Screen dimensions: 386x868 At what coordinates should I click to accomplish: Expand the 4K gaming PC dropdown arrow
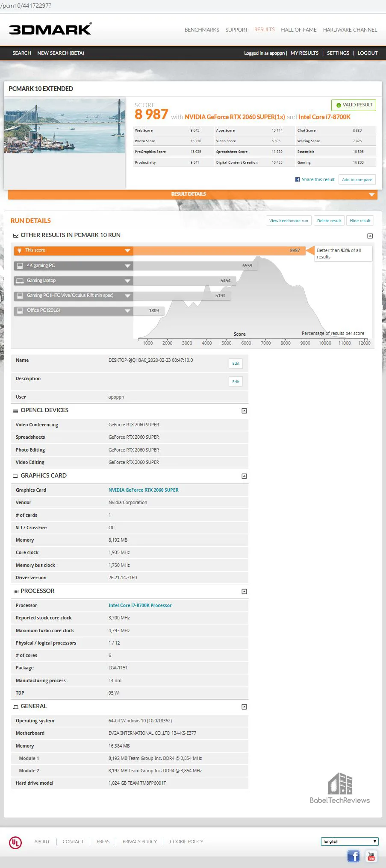point(127,266)
